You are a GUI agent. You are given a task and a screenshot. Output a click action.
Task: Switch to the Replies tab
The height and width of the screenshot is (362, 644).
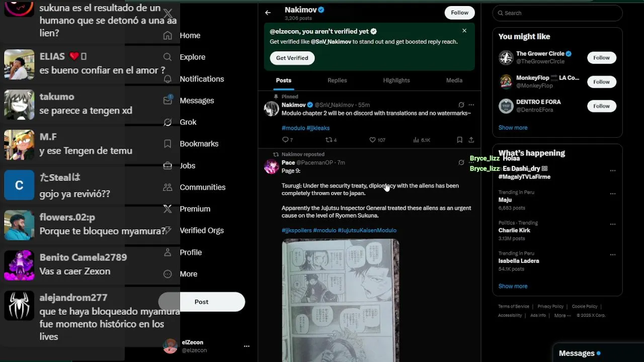pos(337,80)
